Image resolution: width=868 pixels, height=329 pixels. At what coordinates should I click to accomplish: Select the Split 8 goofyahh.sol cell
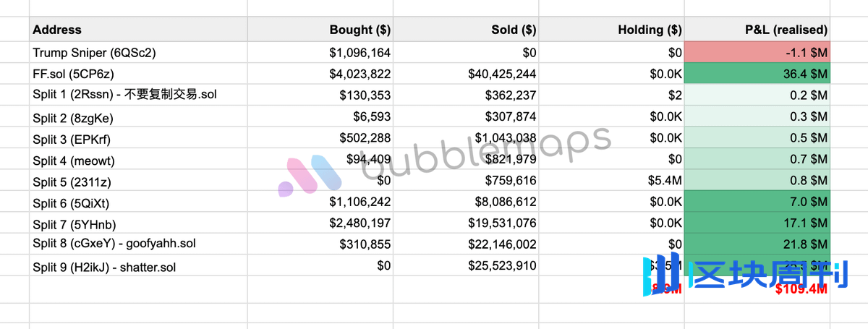coord(138,244)
